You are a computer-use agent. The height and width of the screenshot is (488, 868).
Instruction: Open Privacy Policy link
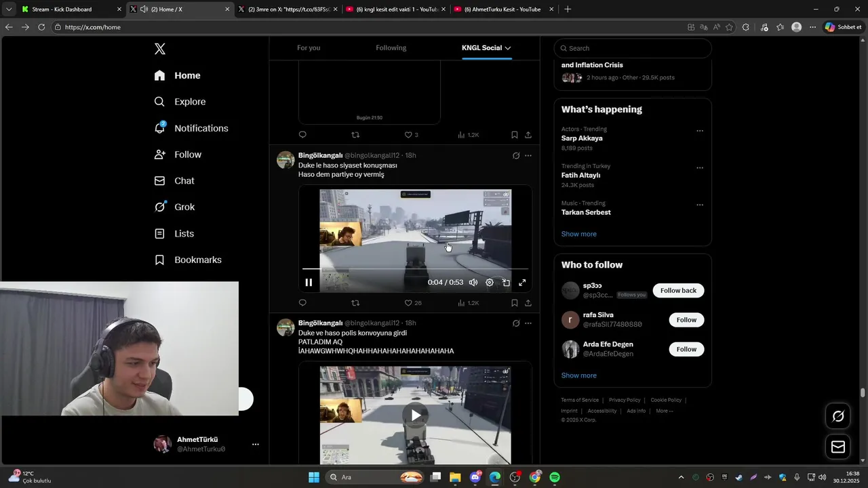tap(625, 400)
